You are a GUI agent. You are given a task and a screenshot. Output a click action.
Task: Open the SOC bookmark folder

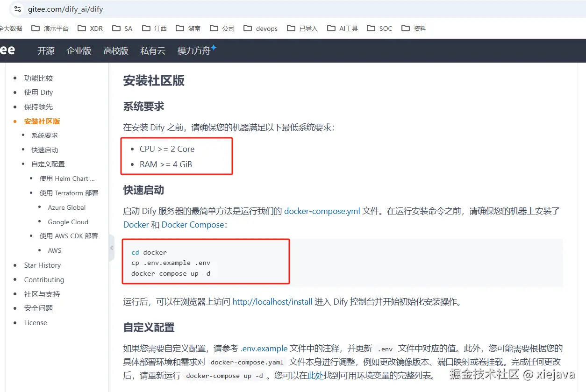[x=380, y=29]
